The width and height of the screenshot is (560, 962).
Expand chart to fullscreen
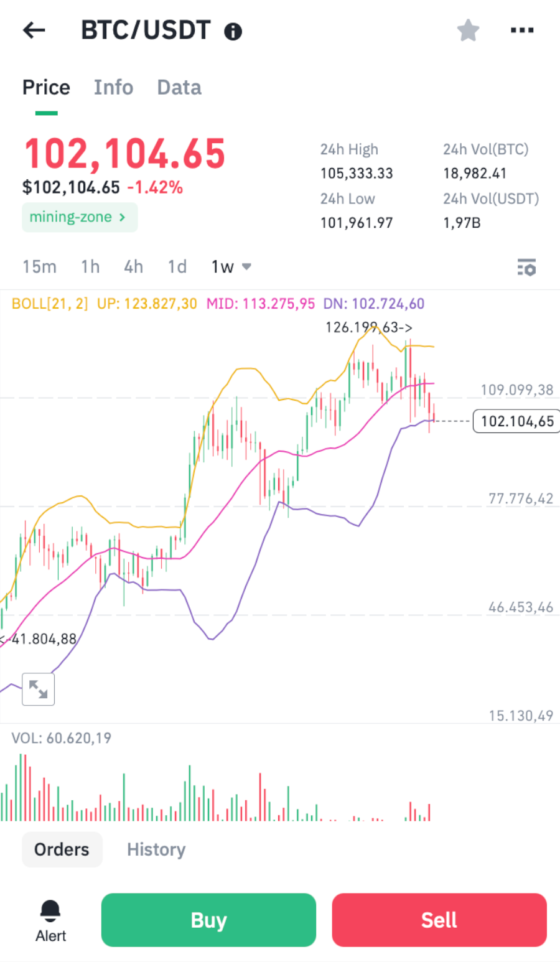tap(38, 689)
